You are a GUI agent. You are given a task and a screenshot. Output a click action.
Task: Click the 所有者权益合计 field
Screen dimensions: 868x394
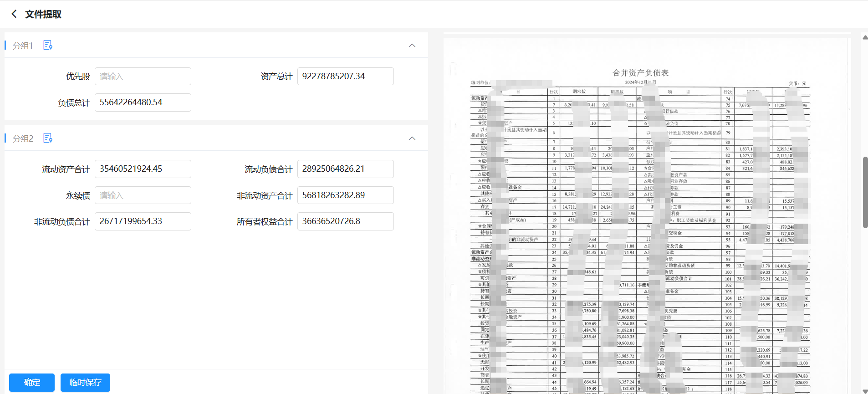coord(345,221)
